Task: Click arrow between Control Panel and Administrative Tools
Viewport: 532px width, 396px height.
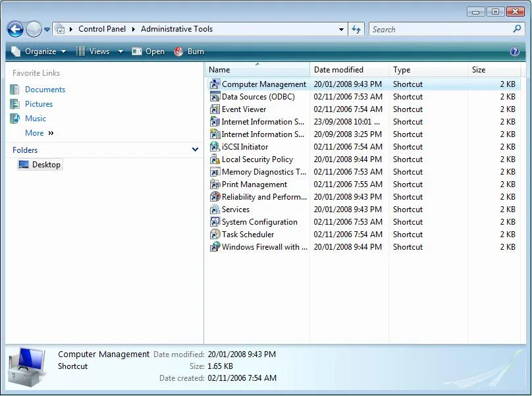Action: (134, 29)
